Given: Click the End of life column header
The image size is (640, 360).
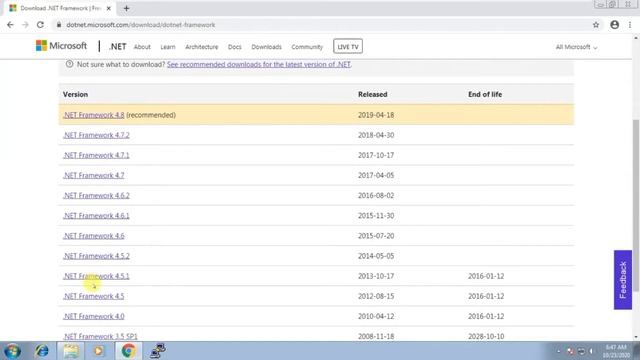Looking at the screenshot, I should pos(485,94).
